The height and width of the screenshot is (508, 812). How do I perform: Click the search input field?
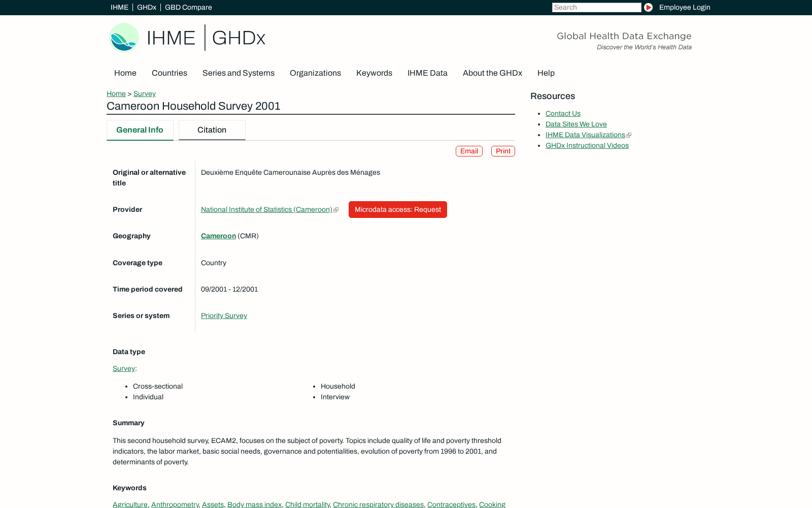click(596, 7)
